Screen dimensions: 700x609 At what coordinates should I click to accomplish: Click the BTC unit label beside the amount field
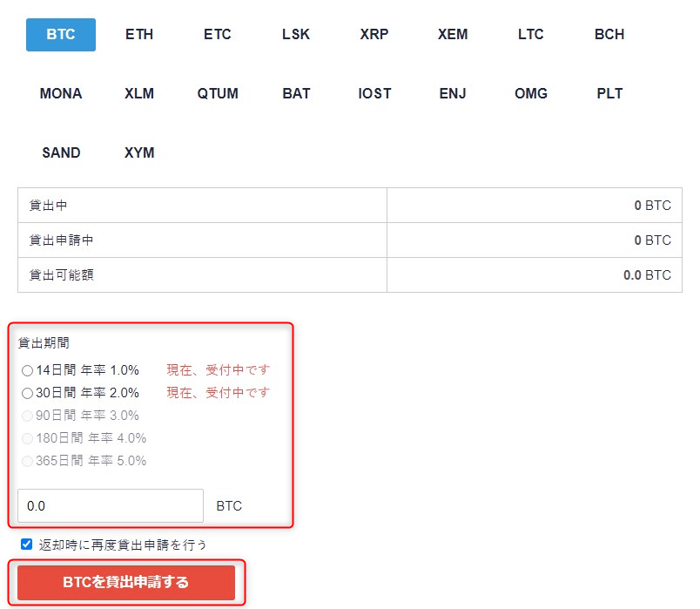click(x=229, y=506)
